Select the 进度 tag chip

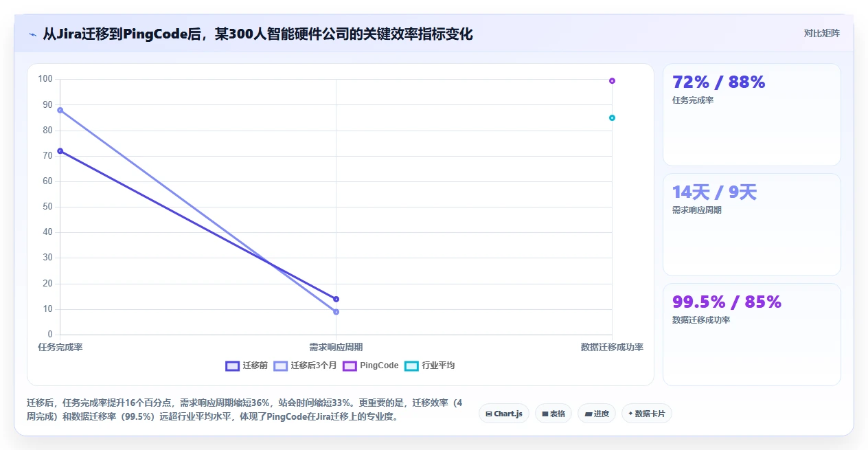click(597, 414)
